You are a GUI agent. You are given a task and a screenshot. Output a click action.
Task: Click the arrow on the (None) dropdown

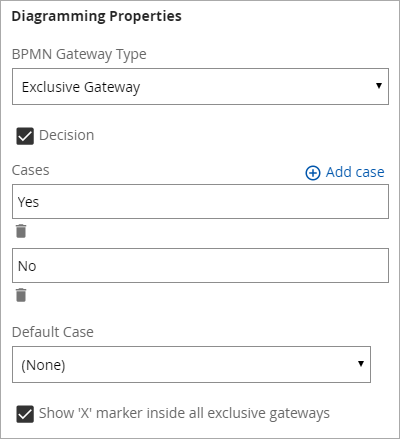click(361, 363)
